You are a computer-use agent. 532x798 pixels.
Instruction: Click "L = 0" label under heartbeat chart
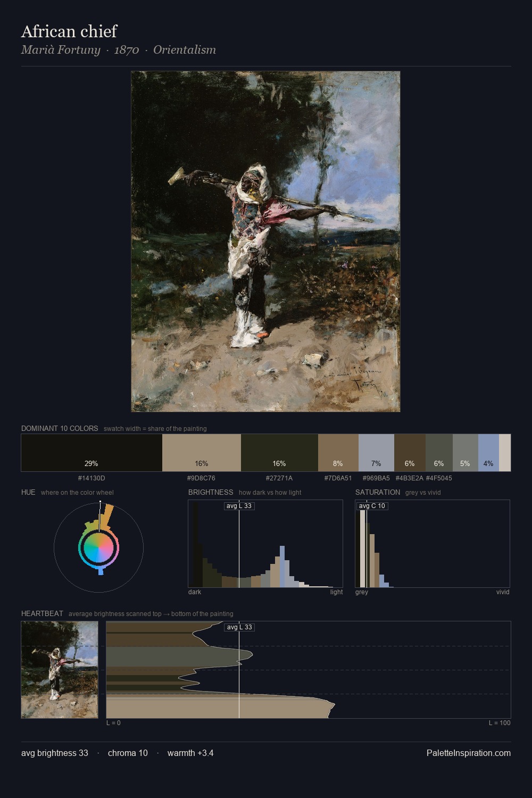(x=113, y=723)
